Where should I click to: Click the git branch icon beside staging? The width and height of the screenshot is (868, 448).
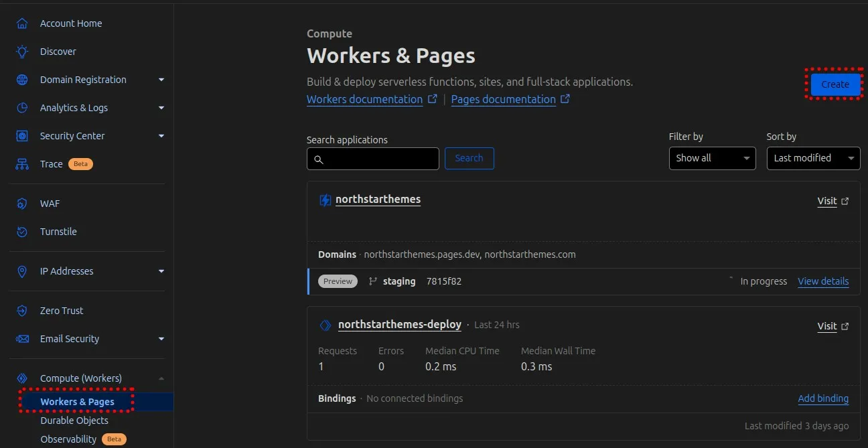(373, 281)
